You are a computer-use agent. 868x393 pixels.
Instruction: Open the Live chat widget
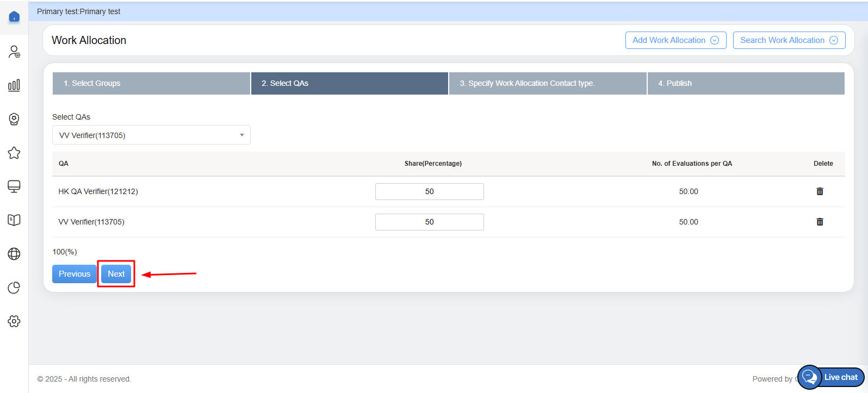[832, 377]
